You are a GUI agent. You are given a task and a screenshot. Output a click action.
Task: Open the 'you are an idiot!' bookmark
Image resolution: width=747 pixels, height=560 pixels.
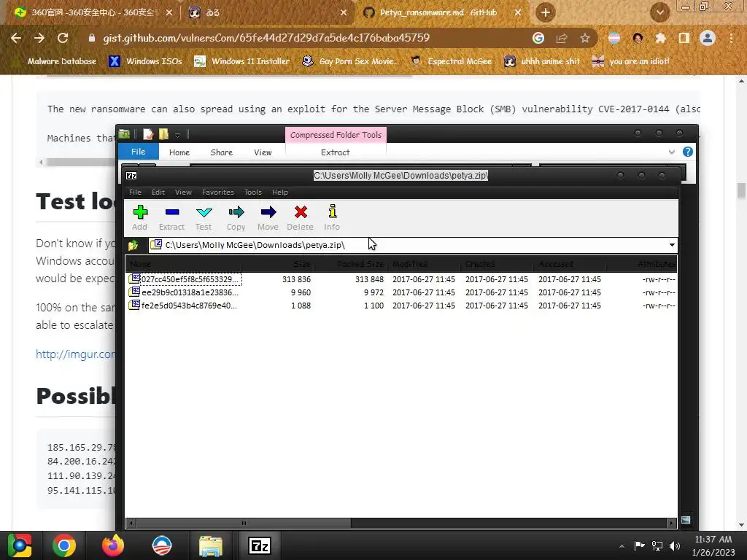[x=630, y=61]
